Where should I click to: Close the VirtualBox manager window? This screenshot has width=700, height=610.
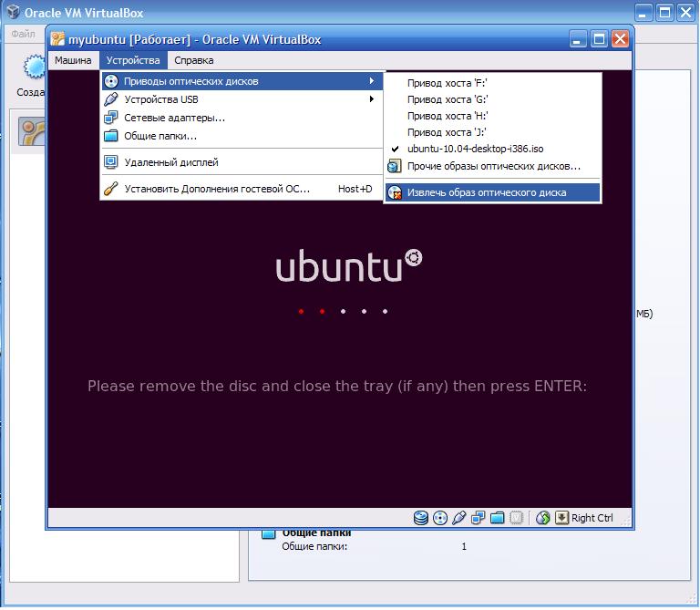coord(685,13)
